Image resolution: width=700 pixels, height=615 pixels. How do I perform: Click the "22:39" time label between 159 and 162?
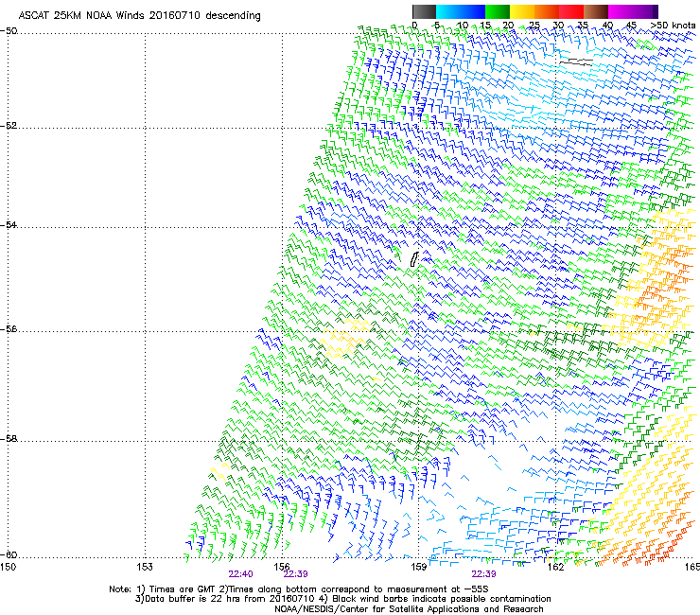pos(483,574)
